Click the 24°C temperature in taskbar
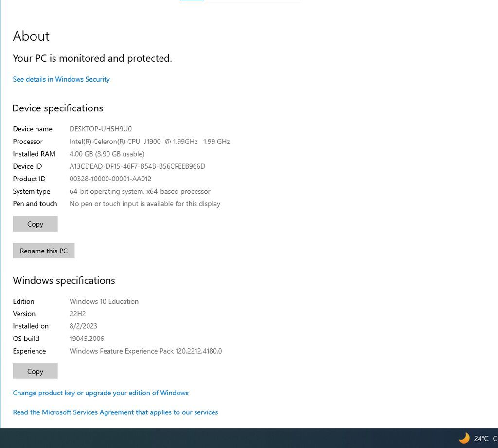Image resolution: width=498 pixels, height=448 pixels. tap(481, 438)
